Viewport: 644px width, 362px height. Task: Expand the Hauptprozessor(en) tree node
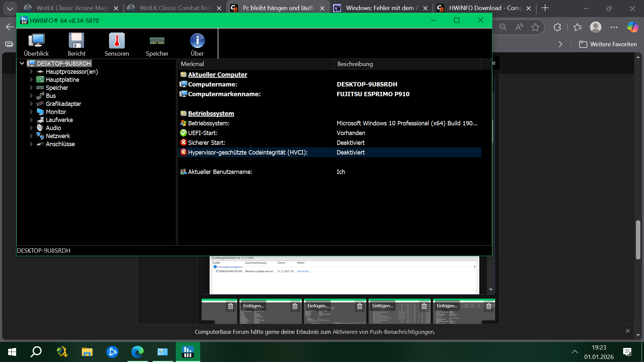(31, 72)
